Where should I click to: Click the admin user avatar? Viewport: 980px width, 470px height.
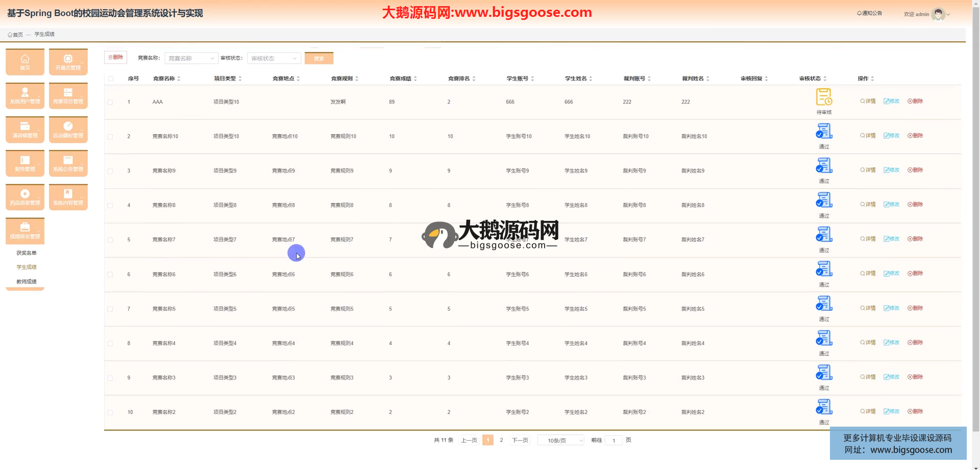point(938,14)
